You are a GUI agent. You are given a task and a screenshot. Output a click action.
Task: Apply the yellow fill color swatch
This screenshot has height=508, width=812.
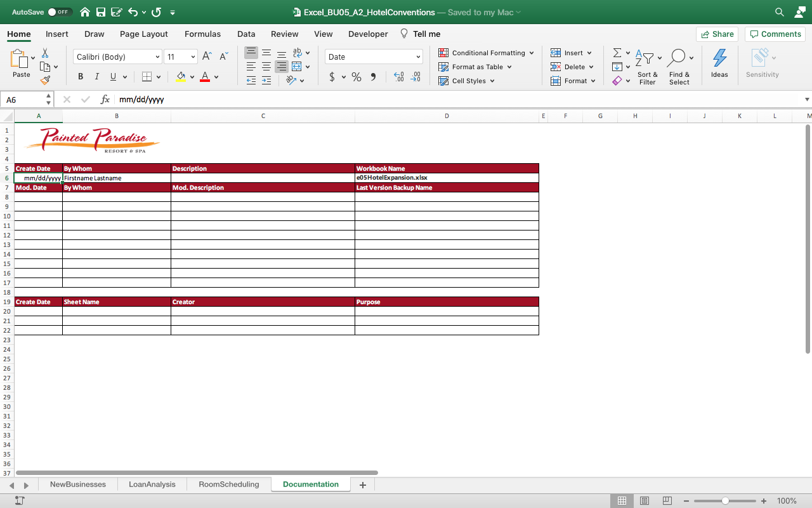[x=181, y=77]
